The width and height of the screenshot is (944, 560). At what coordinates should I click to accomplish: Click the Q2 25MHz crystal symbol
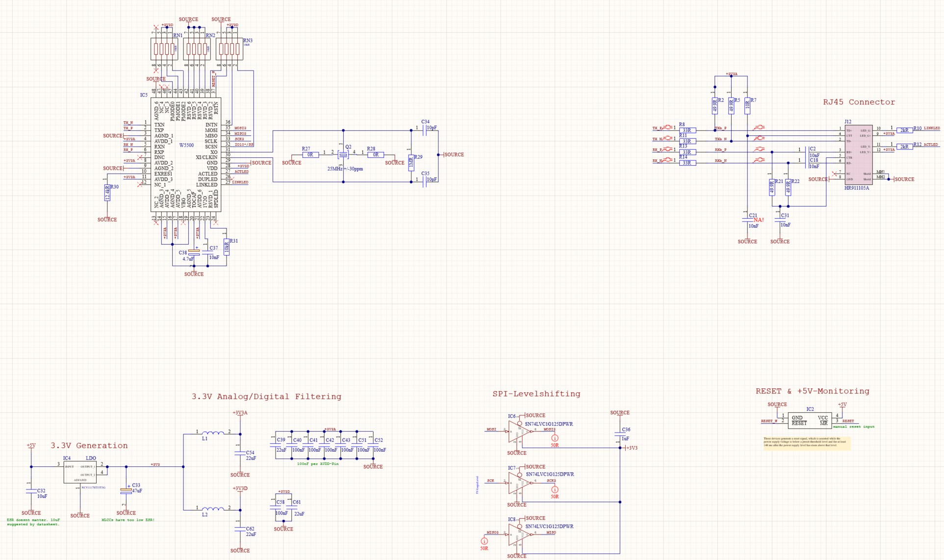tap(343, 155)
